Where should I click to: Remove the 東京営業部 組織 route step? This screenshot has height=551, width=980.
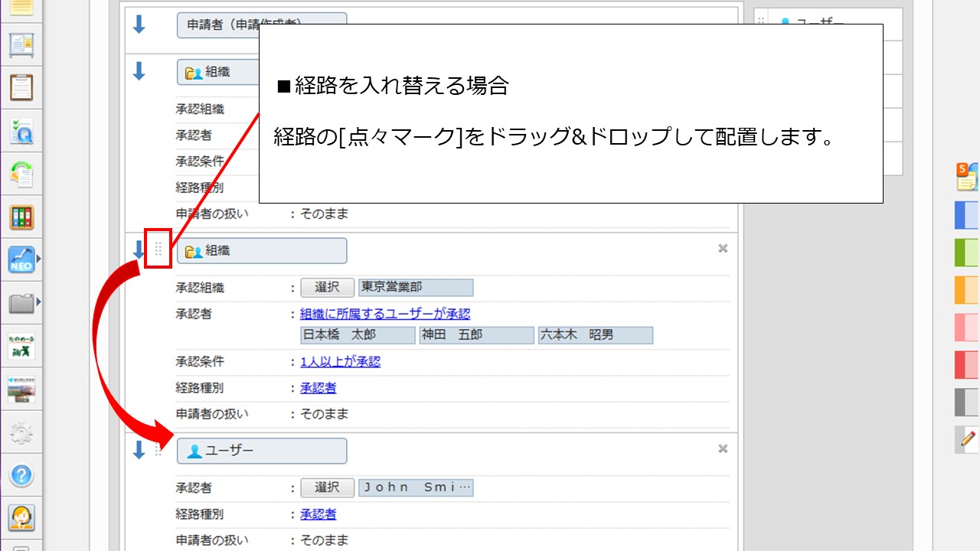click(x=722, y=249)
